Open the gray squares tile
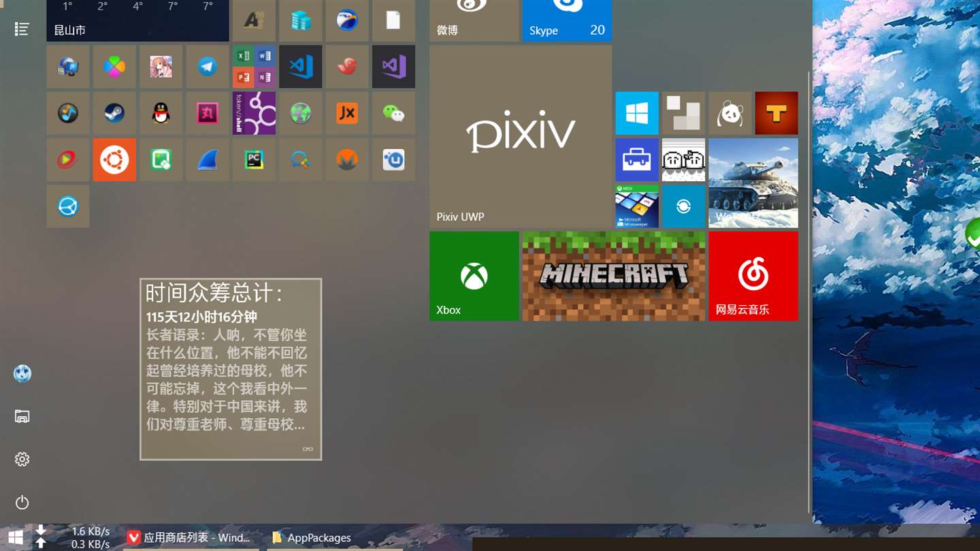This screenshot has height=551, width=980. click(683, 113)
